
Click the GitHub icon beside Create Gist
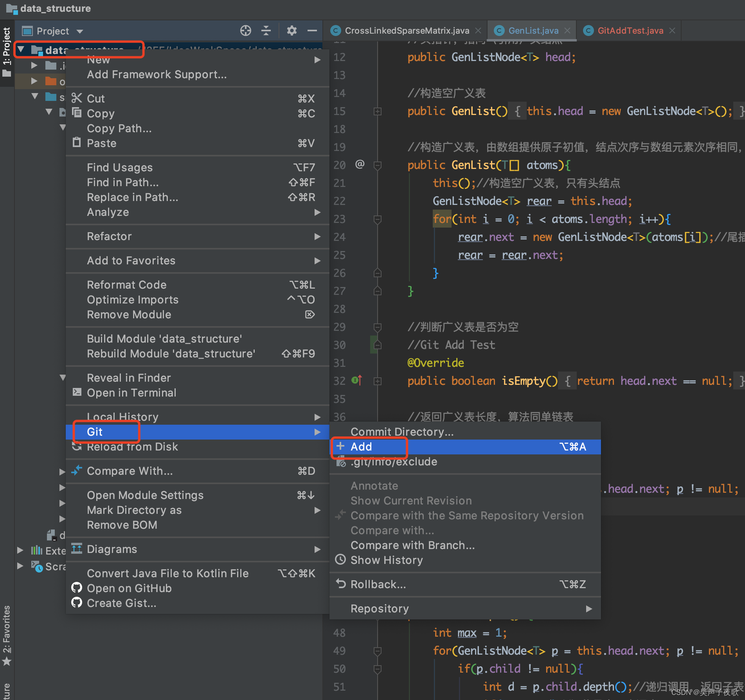tap(77, 603)
